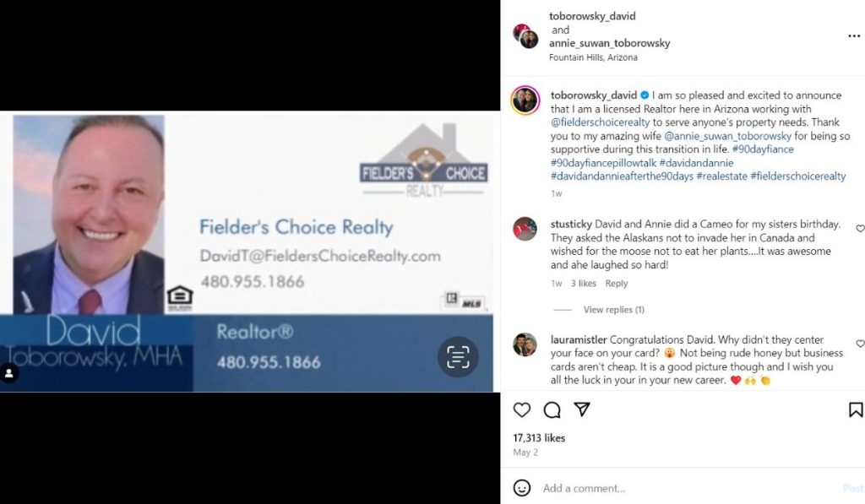
Task: Open annie_suwan_toborowsky profile from header
Action: tap(610, 43)
